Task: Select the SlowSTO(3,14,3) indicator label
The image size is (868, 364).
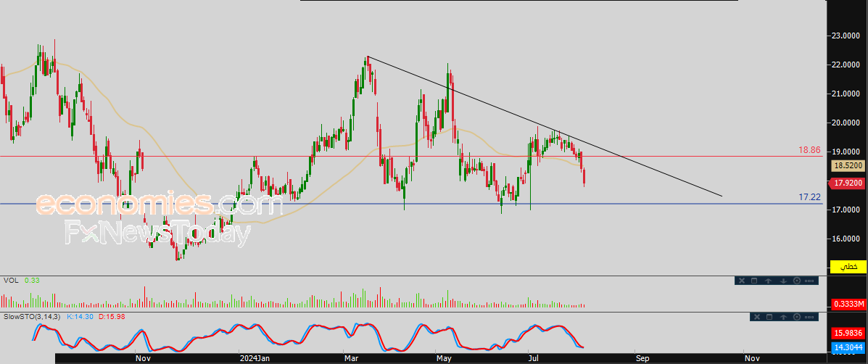Action: pos(32,317)
